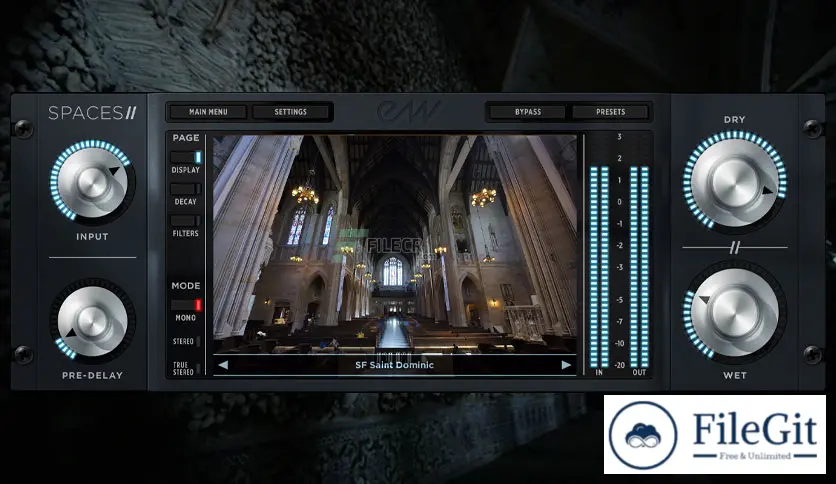This screenshot has width=836, height=484.
Task: Click the IN level meter
Action: [599, 267]
